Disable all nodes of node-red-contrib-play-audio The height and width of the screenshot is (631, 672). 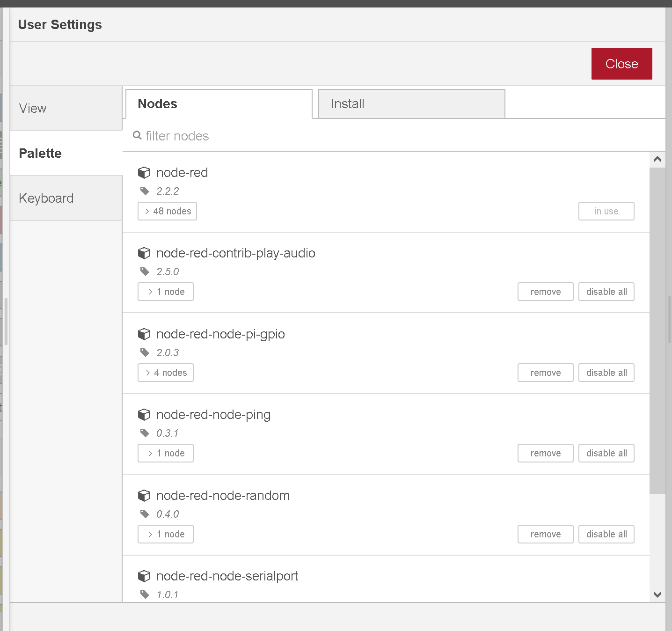click(x=606, y=292)
